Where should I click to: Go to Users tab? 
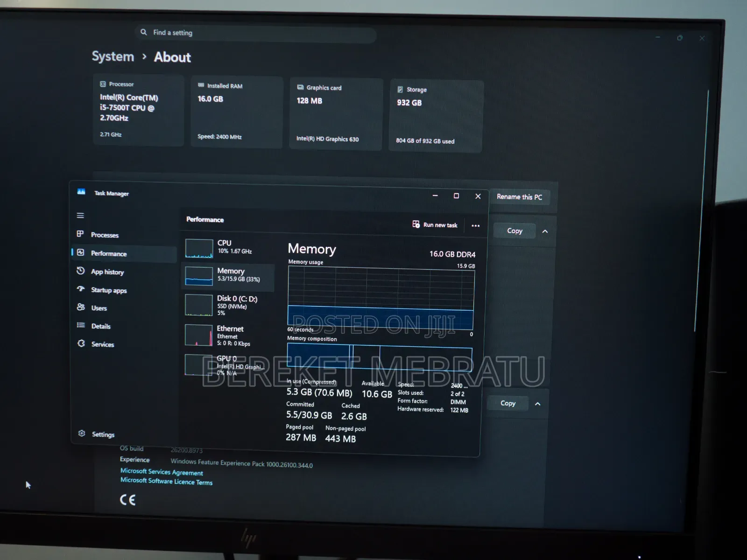pos(124,308)
